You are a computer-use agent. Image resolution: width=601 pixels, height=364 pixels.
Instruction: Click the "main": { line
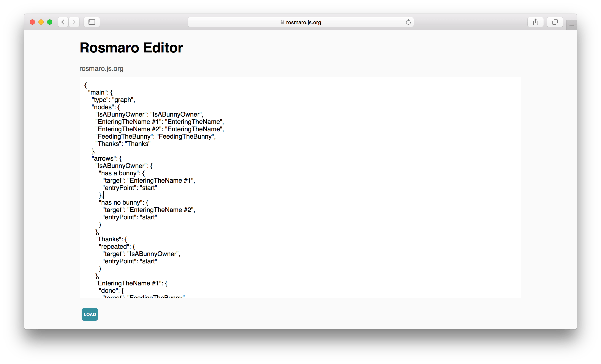pos(100,92)
